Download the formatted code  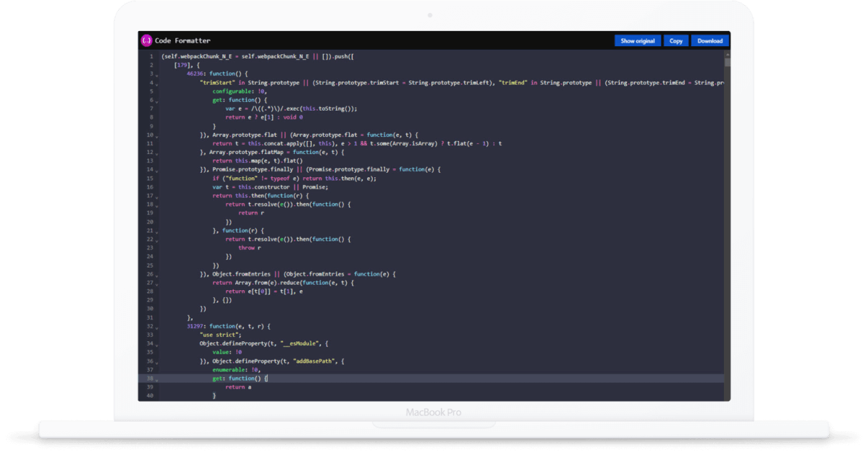click(709, 41)
